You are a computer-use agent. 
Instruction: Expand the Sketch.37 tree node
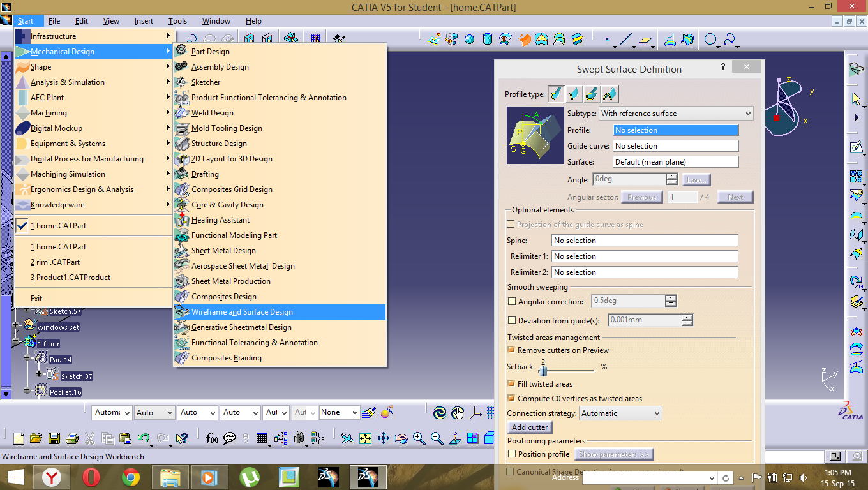[39, 374]
